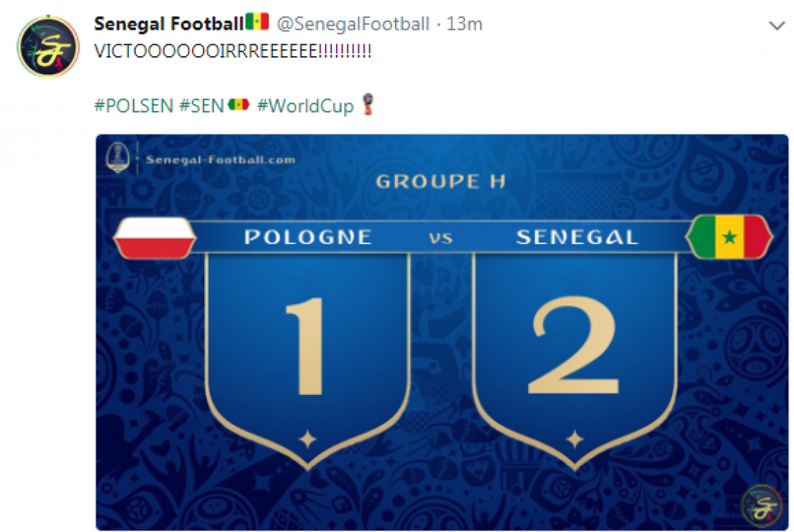The height and width of the screenshot is (532, 794).
Task: Follow the #POLSEN hashtag
Action: tap(134, 106)
